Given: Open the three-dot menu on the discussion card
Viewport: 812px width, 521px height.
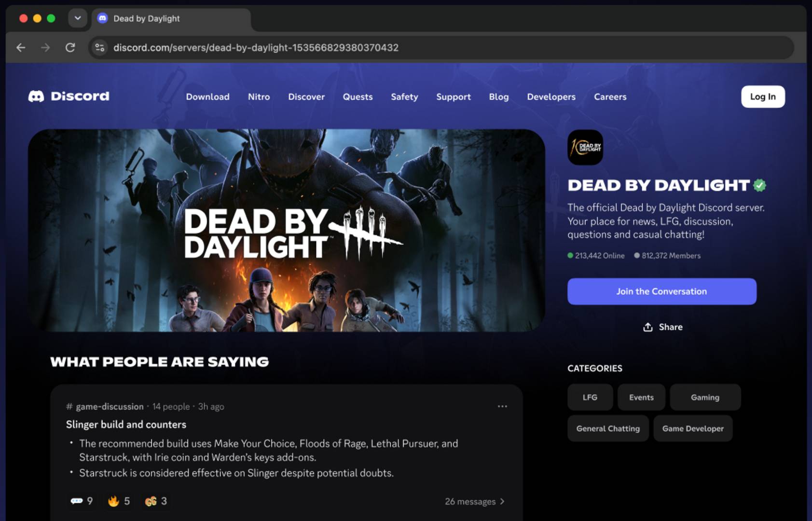Looking at the screenshot, I should tap(502, 406).
